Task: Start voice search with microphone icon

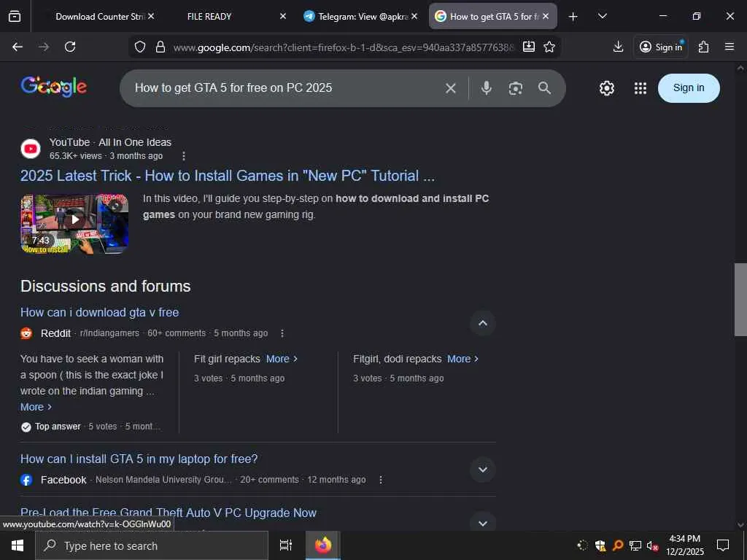Action: 486,88
